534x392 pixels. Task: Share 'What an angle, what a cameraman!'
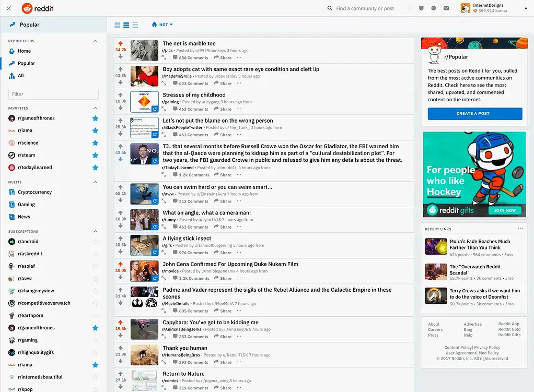[223, 227]
